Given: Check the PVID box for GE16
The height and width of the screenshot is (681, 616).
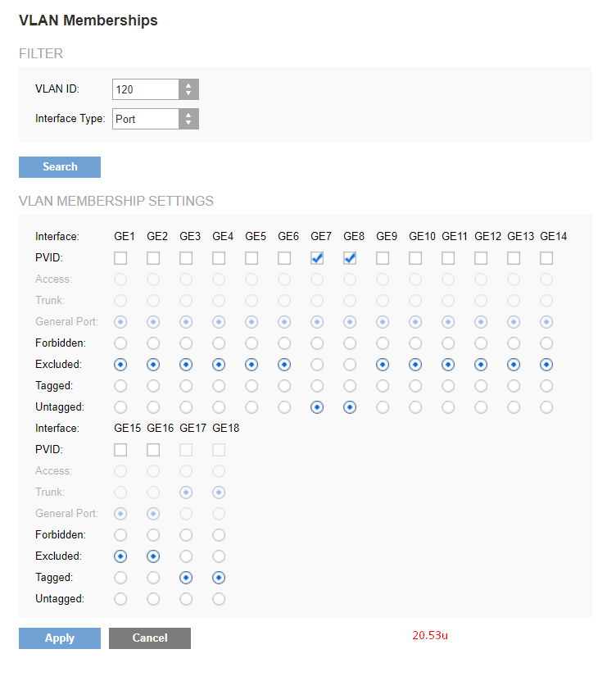Looking at the screenshot, I should (x=153, y=450).
